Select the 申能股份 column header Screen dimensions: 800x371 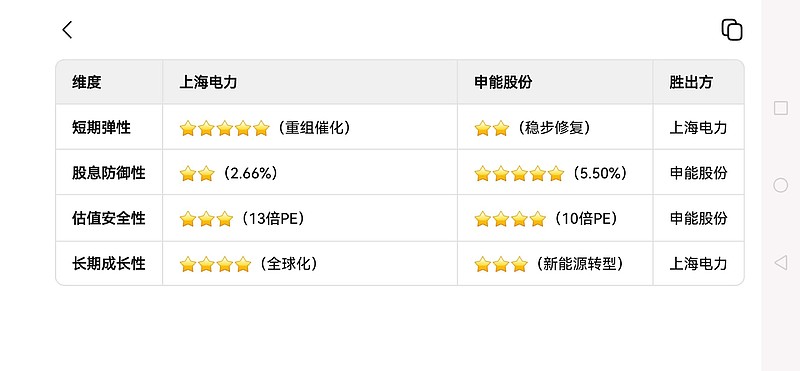[503, 82]
